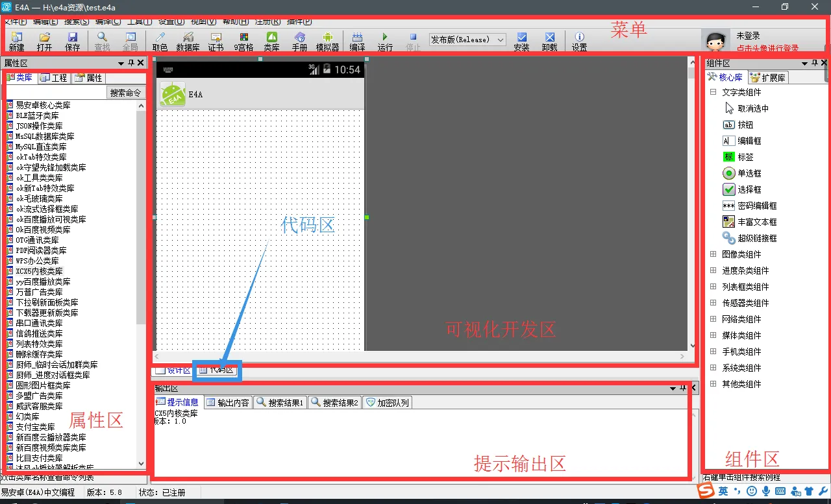Switch to the 扩展库 tab
831x504 pixels.
coord(768,78)
